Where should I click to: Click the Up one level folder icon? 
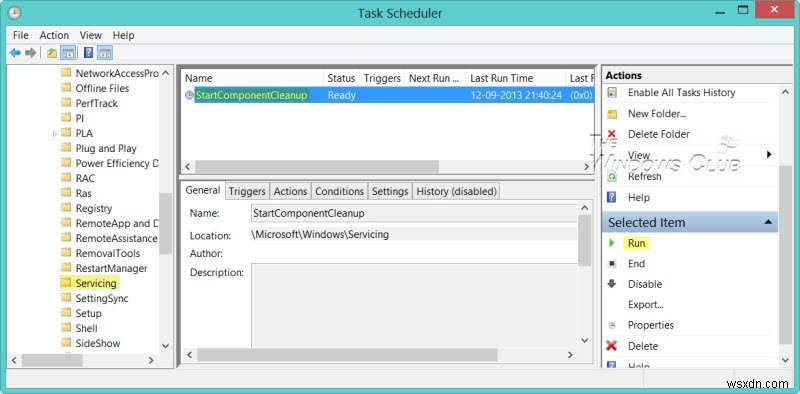coord(52,53)
